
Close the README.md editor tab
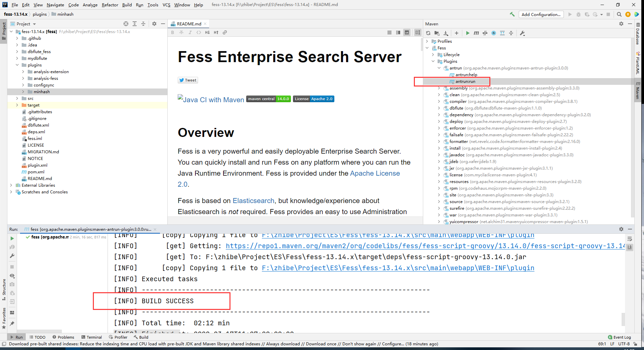tap(205, 24)
